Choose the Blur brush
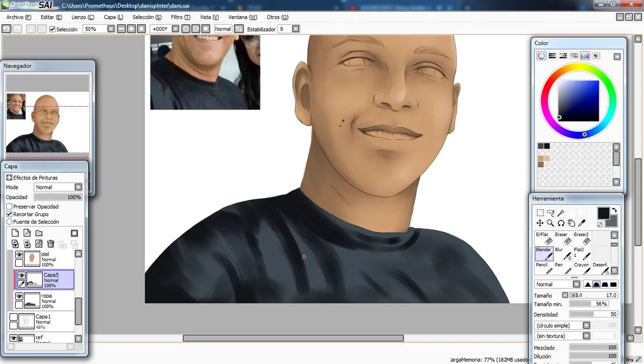Screen dimensions: 644x364 point(563,253)
